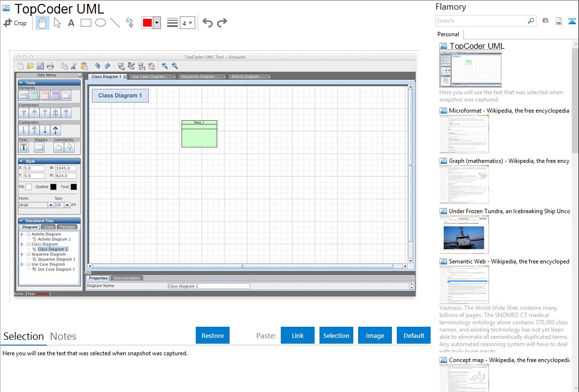Open the Properties tab

point(98,278)
